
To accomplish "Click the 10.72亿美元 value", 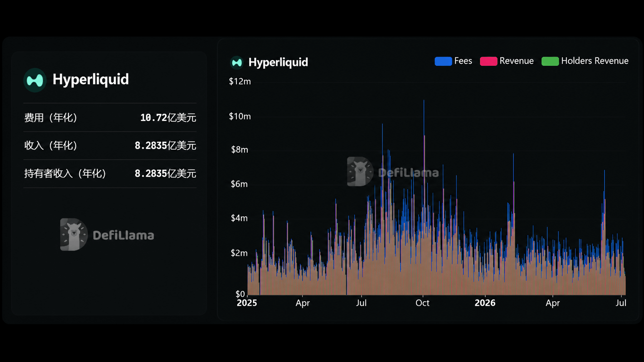I will pos(168,118).
